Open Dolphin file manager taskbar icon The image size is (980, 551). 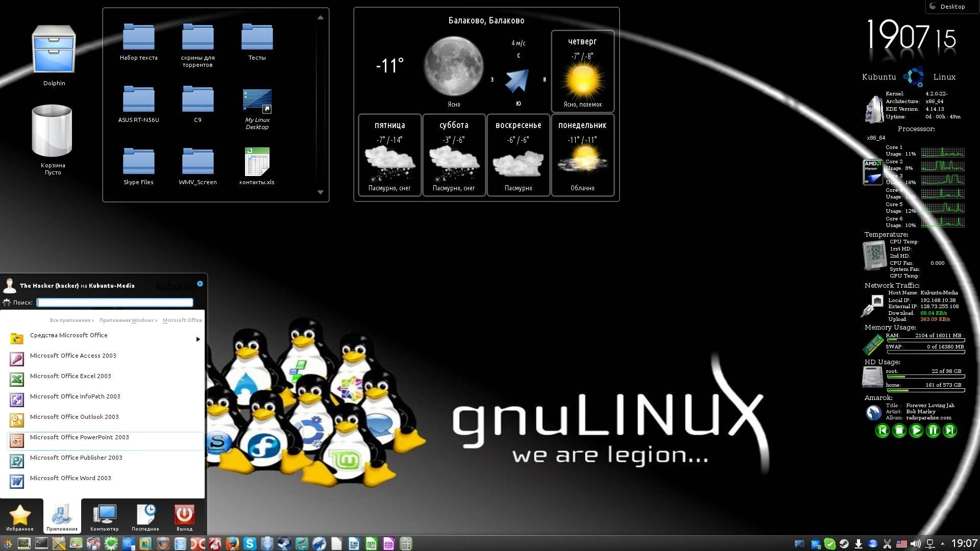click(x=180, y=544)
